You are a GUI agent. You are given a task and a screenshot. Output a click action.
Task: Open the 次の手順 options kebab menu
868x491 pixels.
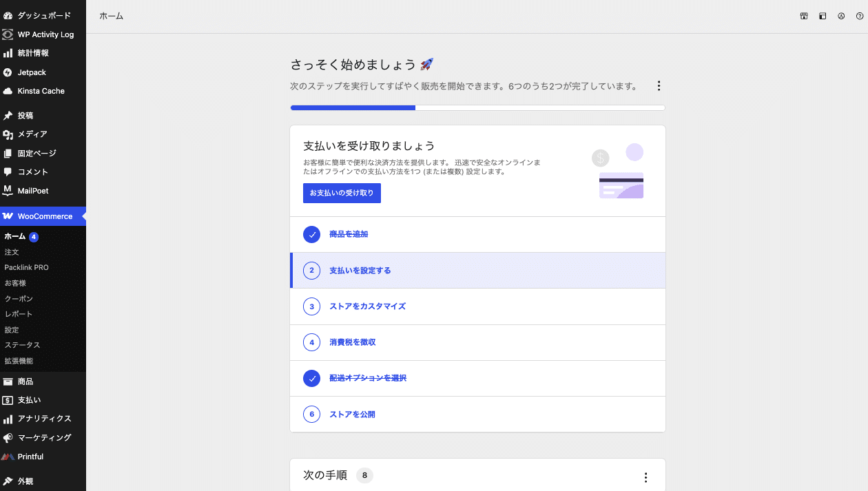tap(645, 477)
